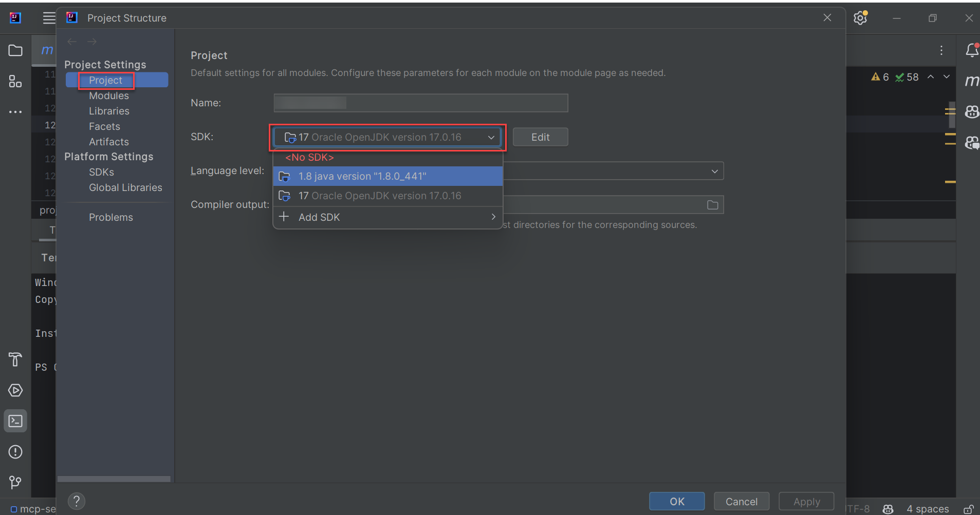Click the SDK Edit button
Screen dimensions: 980x515
pos(540,137)
